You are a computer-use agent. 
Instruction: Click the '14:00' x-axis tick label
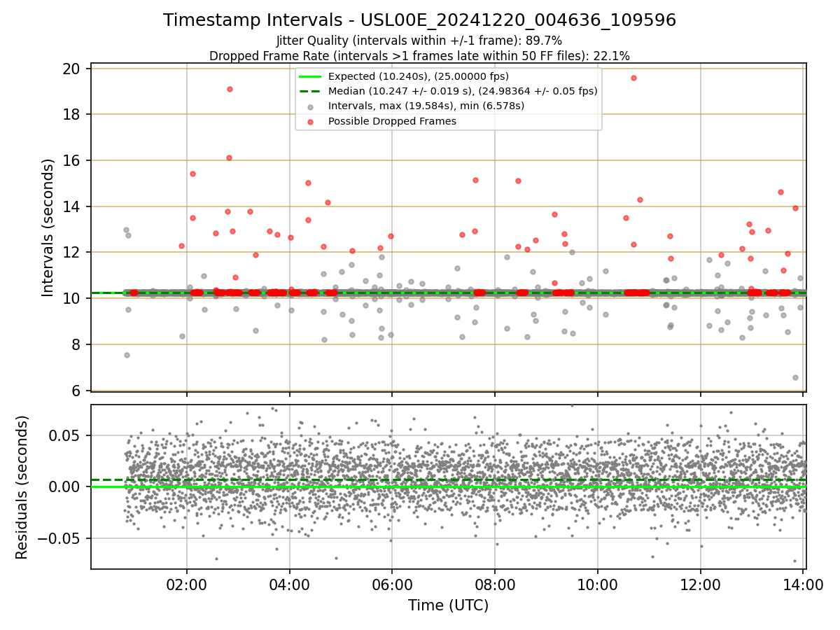coord(804,584)
